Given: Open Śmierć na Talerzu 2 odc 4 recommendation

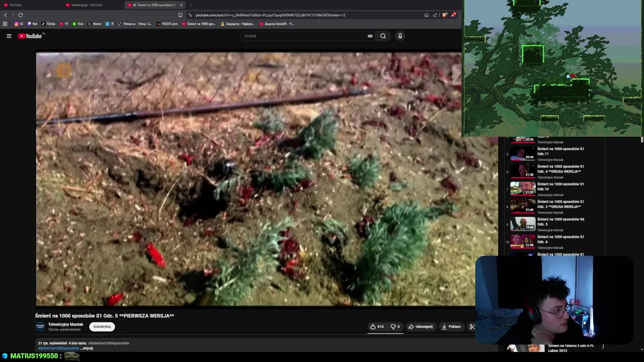Looking at the screenshot, I should 571,348.
